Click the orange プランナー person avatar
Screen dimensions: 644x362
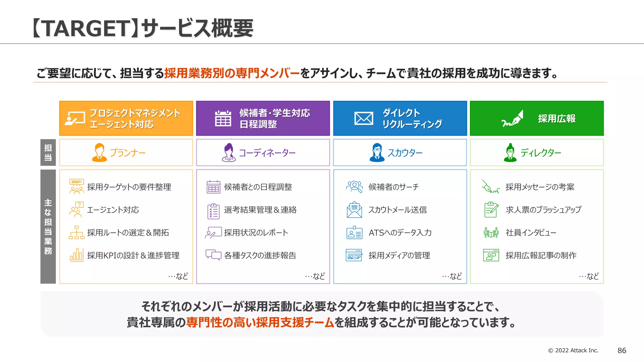click(x=99, y=152)
